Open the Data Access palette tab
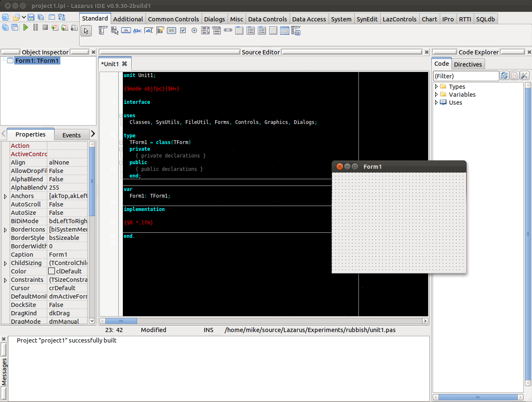The height and width of the screenshot is (402, 532). coord(309,19)
